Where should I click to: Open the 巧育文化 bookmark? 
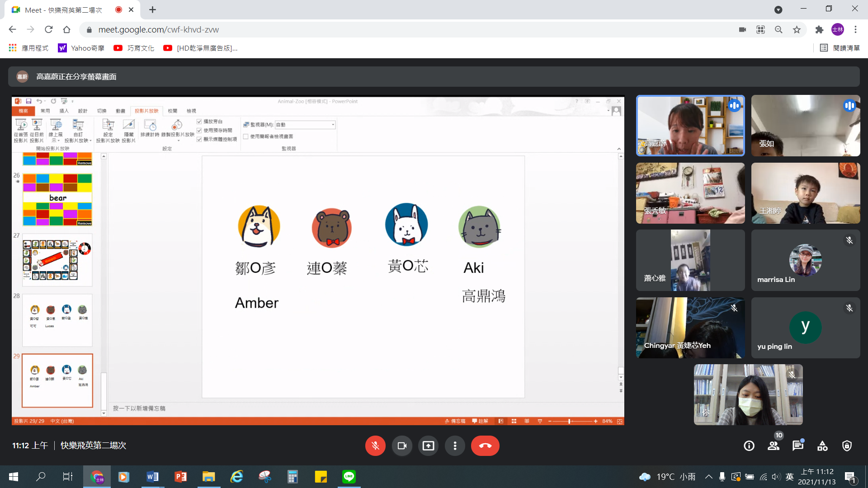tap(134, 48)
